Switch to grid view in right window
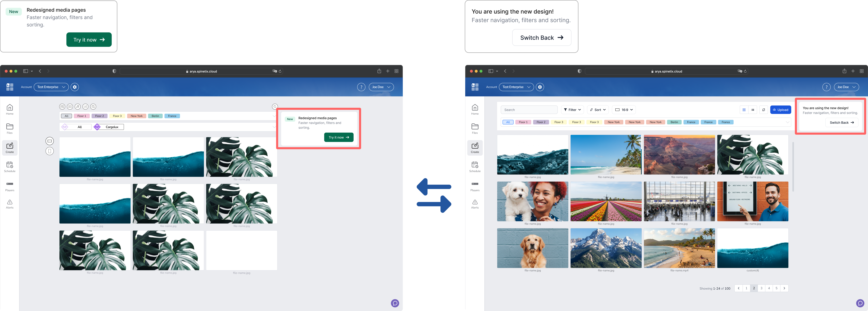 tap(744, 110)
